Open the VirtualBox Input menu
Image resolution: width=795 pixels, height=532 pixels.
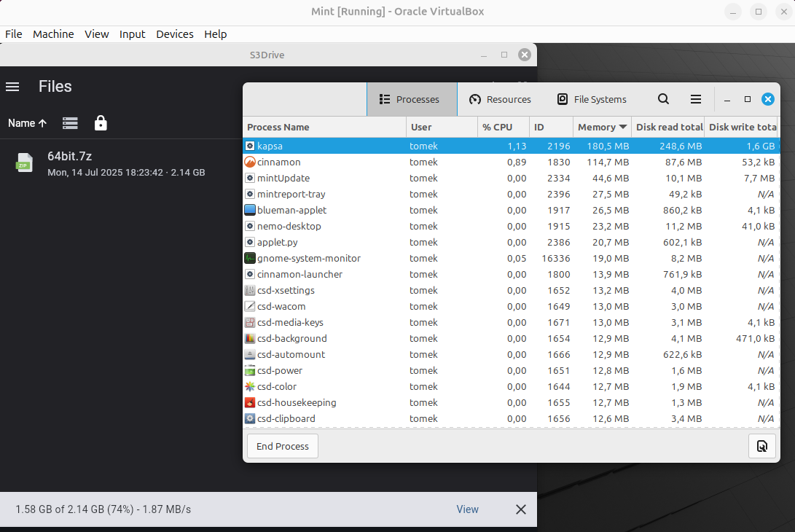click(133, 34)
